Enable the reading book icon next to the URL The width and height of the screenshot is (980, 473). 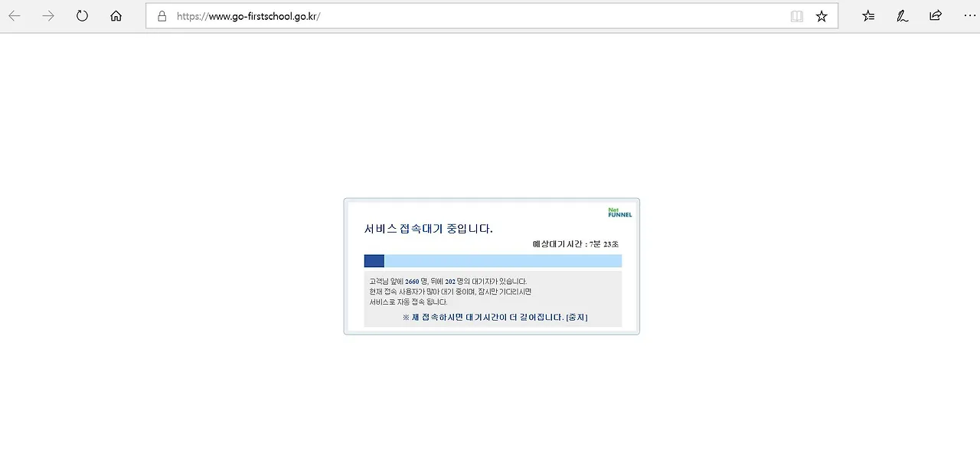[x=796, y=15]
